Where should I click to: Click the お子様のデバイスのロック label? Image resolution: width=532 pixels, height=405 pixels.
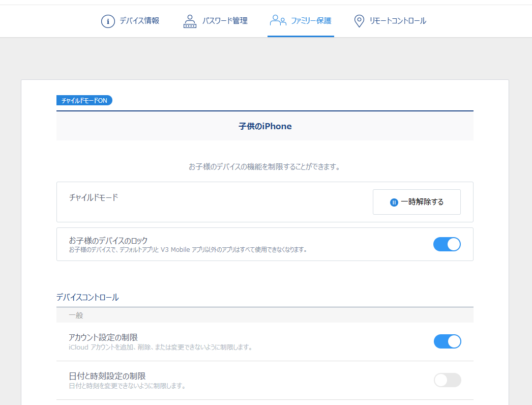[108, 240]
